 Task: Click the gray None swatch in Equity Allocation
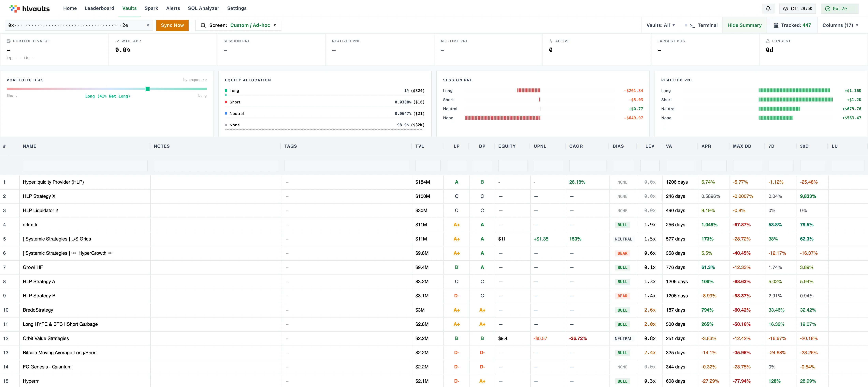226,125
